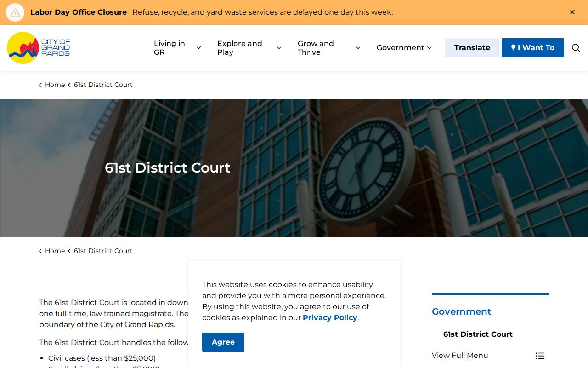
Task: Go to Home in the top breadcrumb
Action: point(55,85)
